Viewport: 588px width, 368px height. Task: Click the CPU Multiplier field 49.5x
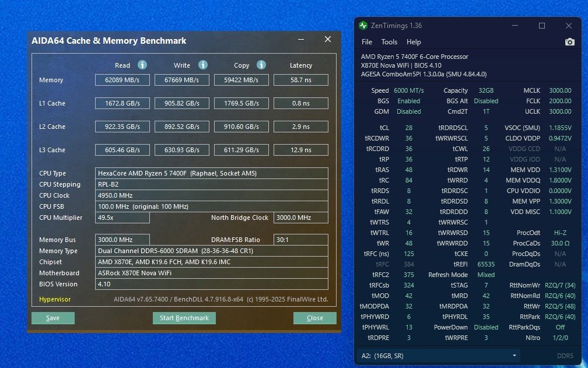point(123,218)
